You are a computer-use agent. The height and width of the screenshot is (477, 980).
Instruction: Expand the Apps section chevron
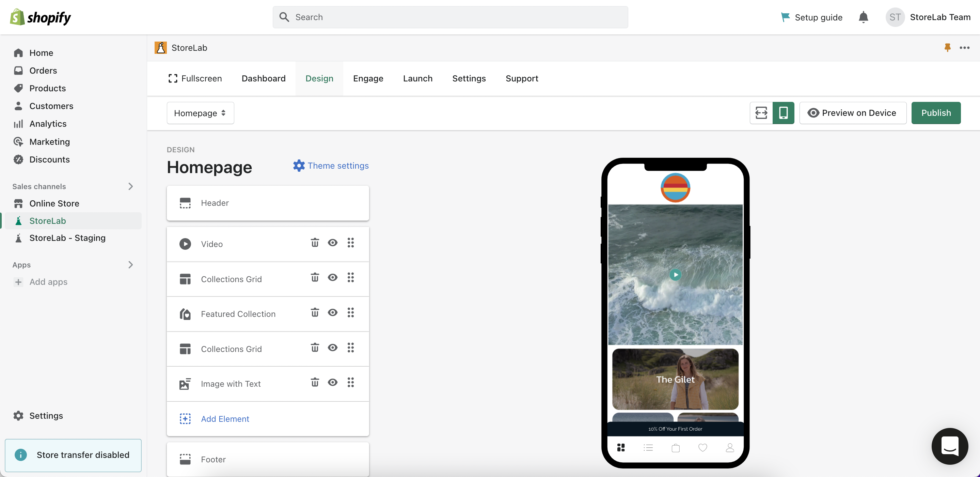(130, 265)
